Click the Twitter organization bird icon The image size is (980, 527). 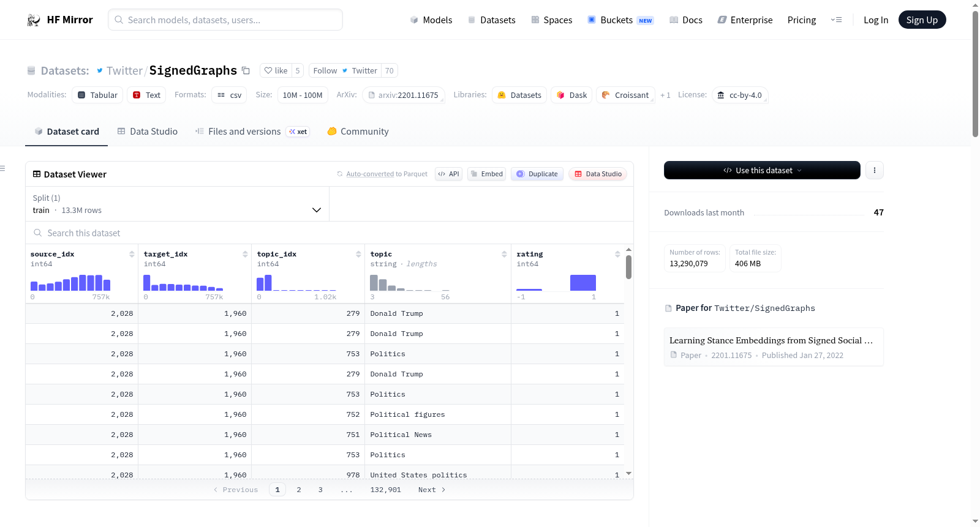[100, 70]
